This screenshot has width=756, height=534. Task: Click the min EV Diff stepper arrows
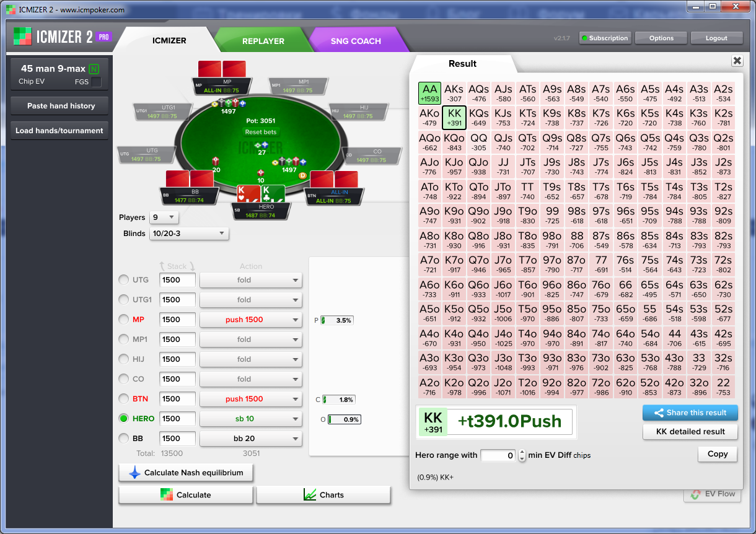tap(522, 455)
